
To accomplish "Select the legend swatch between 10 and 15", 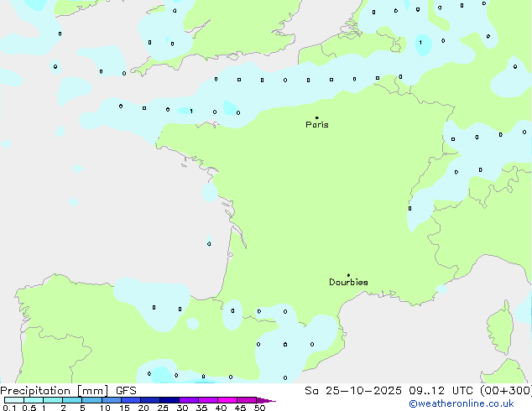I will (112, 400).
